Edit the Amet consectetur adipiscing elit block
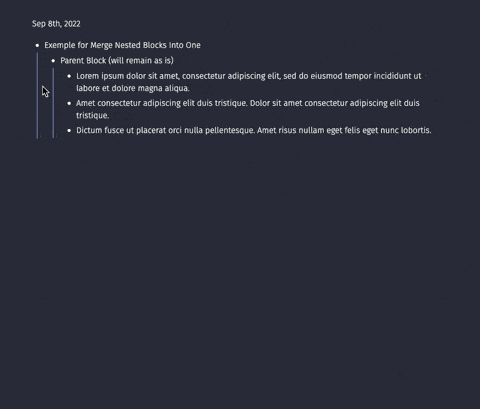This screenshot has width=480, height=409. point(248,109)
